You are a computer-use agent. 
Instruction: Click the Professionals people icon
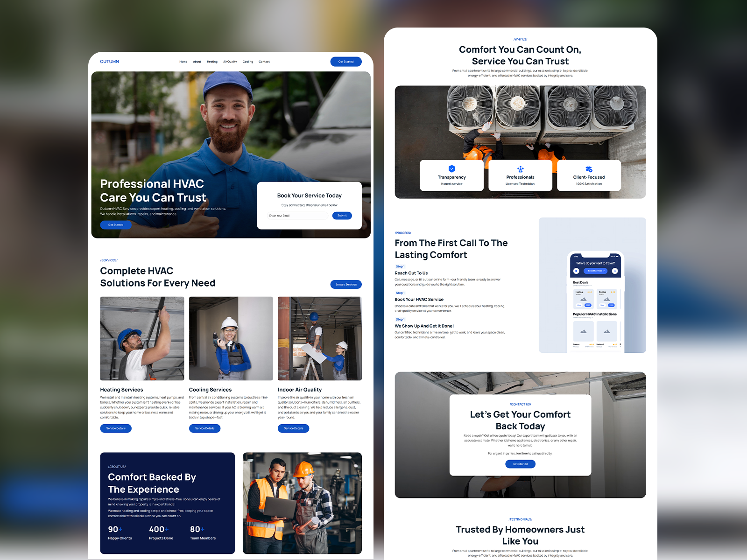[520, 169]
